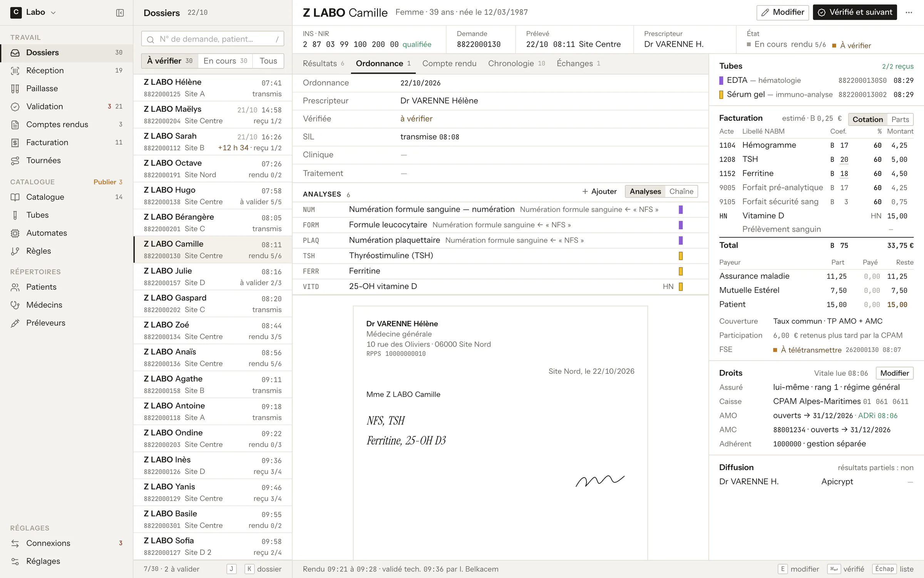This screenshot has height=578, width=924.
Task: Open the Résultats tab
Action: 323,64
